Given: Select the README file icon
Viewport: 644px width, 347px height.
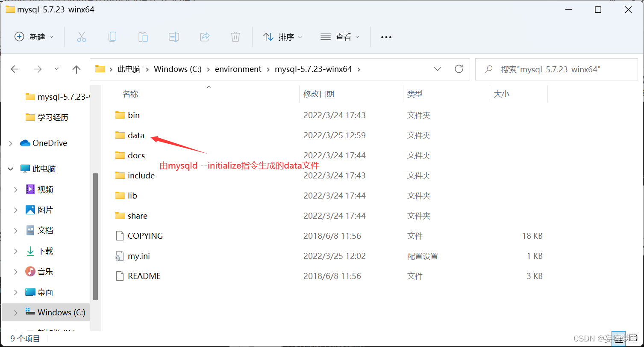Looking at the screenshot, I should point(120,276).
